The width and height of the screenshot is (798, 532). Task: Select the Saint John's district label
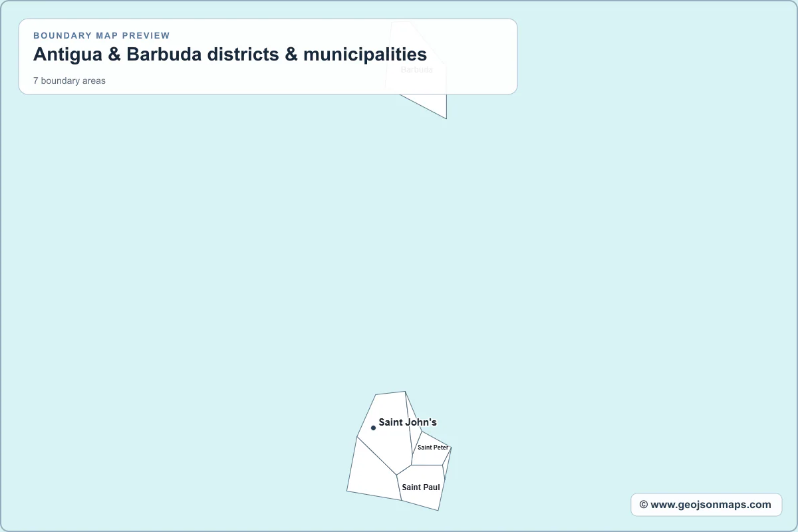tap(408, 422)
